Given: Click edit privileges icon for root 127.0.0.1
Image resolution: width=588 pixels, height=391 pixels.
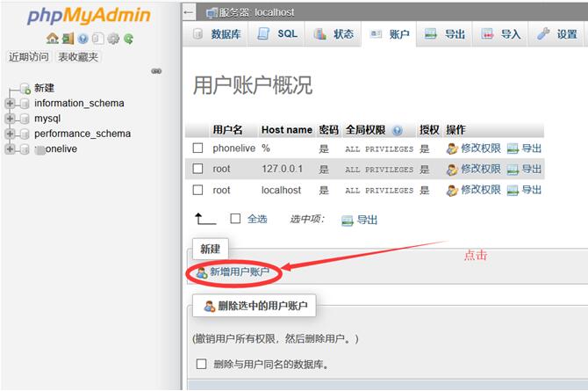Looking at the screenshot, I should point(452,170).
